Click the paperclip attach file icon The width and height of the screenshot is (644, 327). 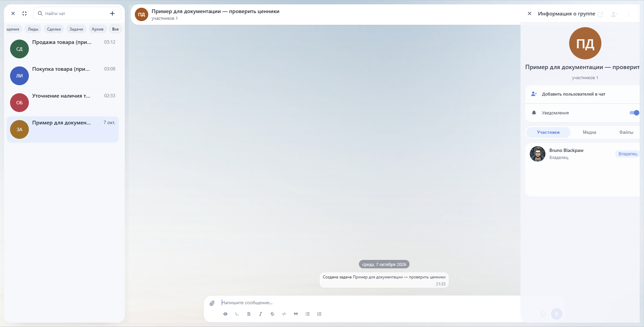(x=212, y=303)
